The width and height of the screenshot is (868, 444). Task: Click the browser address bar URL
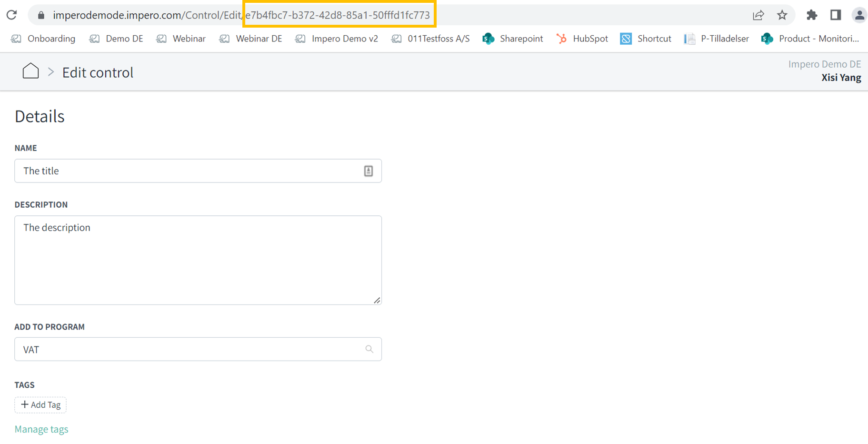[241, 15]
